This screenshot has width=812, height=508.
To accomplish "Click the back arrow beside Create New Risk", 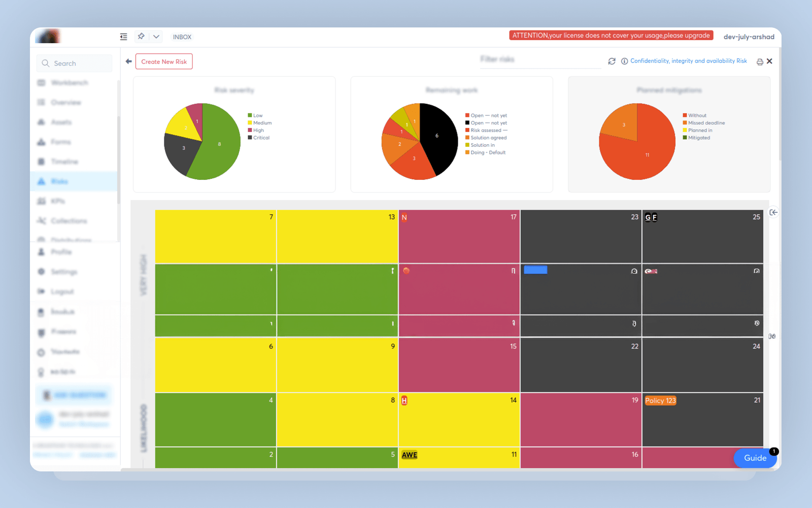I will 128,61.
